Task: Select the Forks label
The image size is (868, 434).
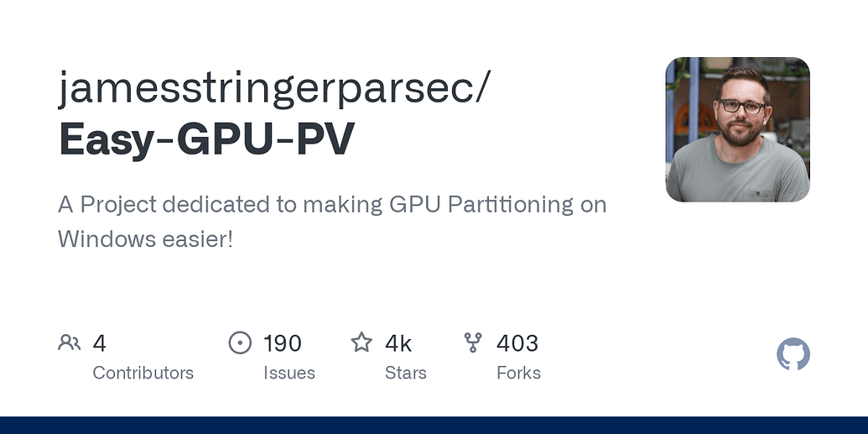Action: pyautogui.click(x=518, y=373)
